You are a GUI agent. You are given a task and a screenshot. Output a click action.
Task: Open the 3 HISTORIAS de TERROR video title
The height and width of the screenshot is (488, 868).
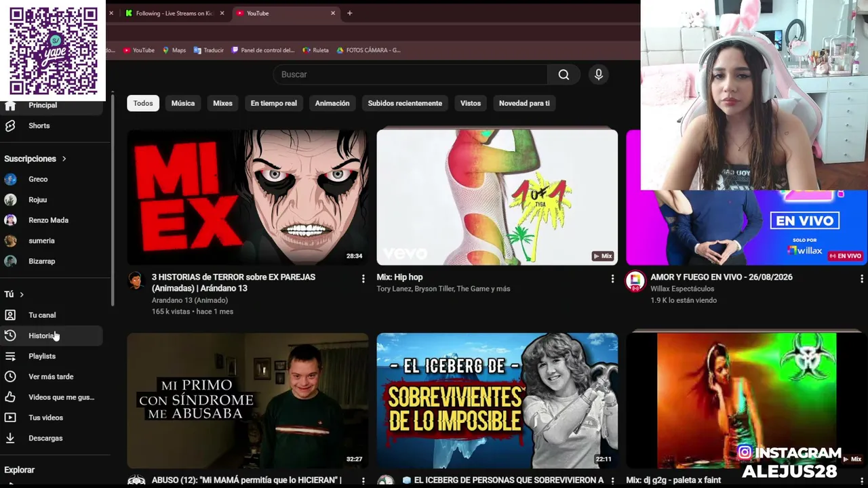click(x=233, y=283)
